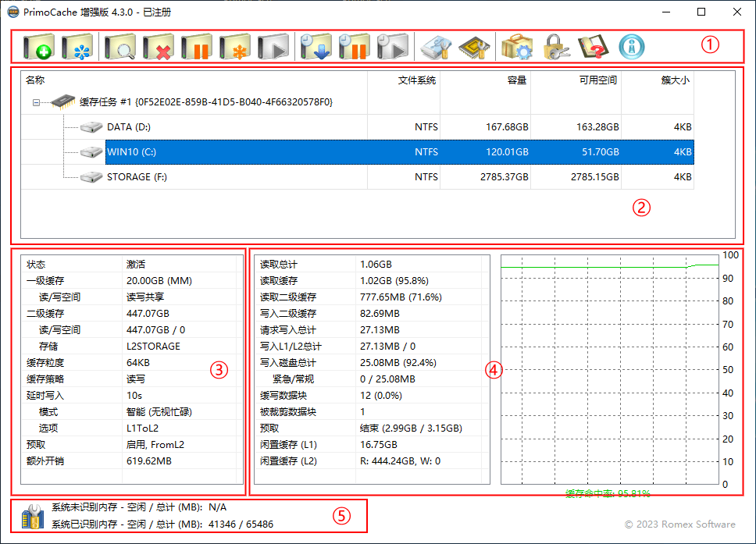Select the STORAGE (F:) volume row
Image resolution: width=756 pixels, height=544 pixels.
point(357,177)
